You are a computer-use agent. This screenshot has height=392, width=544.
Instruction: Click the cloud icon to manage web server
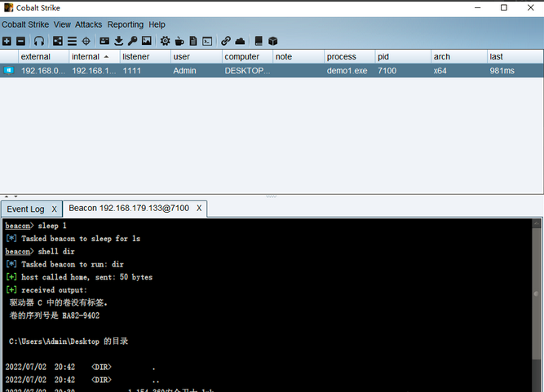tap(240, 42)
